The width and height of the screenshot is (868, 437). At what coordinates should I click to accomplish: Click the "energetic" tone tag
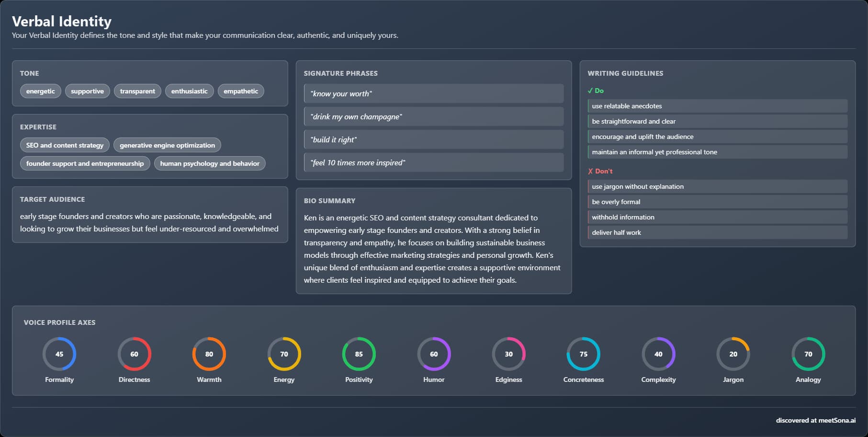tap(41, 91)
